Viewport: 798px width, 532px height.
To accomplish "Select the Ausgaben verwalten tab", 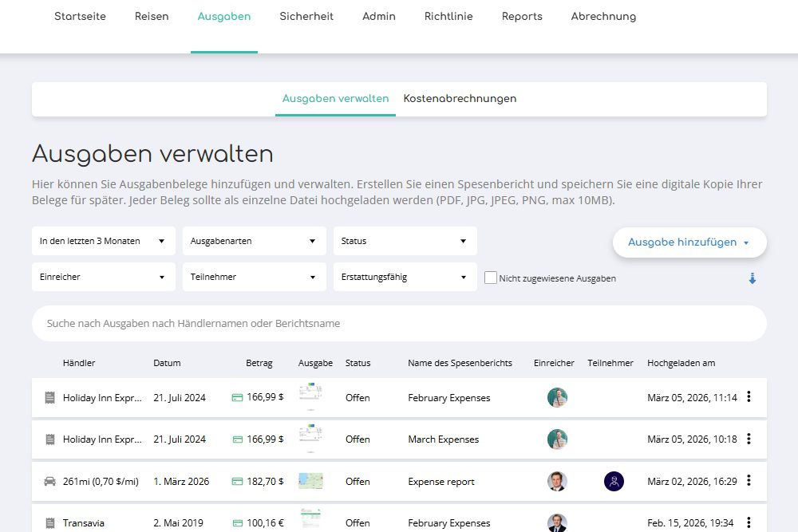I will click(x=335, y=99).
